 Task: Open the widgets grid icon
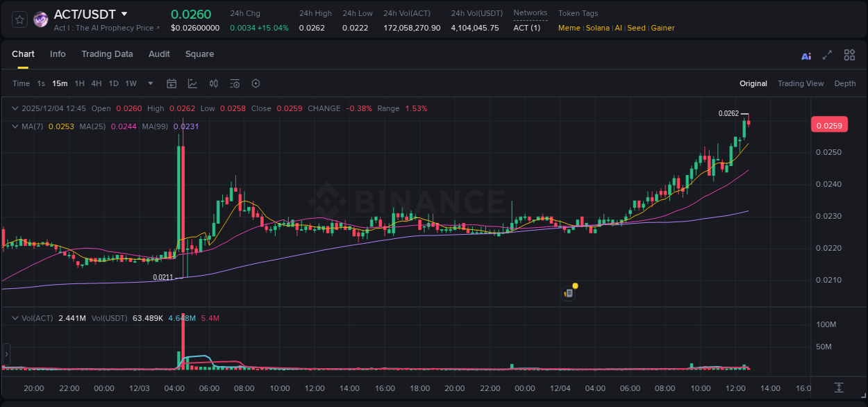(849, 55)
